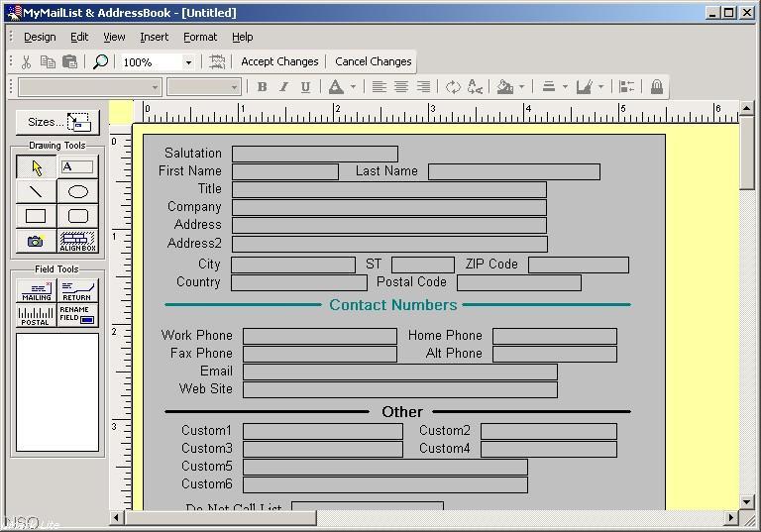Select the rounded rectangle tool
761x532 pixels.
[77, 216]
